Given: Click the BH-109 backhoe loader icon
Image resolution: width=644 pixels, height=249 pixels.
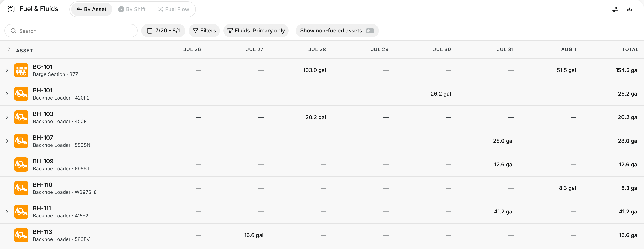Looking at the screenshot, I should pyautogui.click(x=21, y=165).
